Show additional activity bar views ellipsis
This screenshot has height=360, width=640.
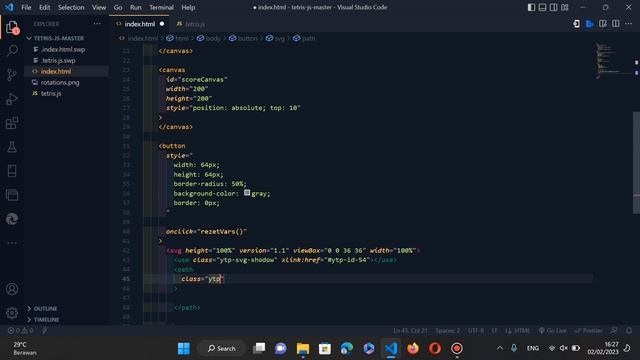(12, 243)
